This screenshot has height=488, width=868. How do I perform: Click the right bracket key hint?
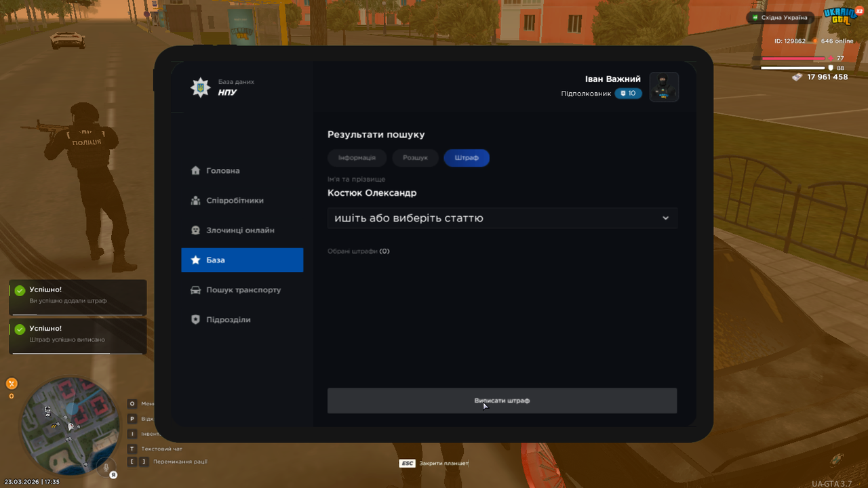click(144, 462)
